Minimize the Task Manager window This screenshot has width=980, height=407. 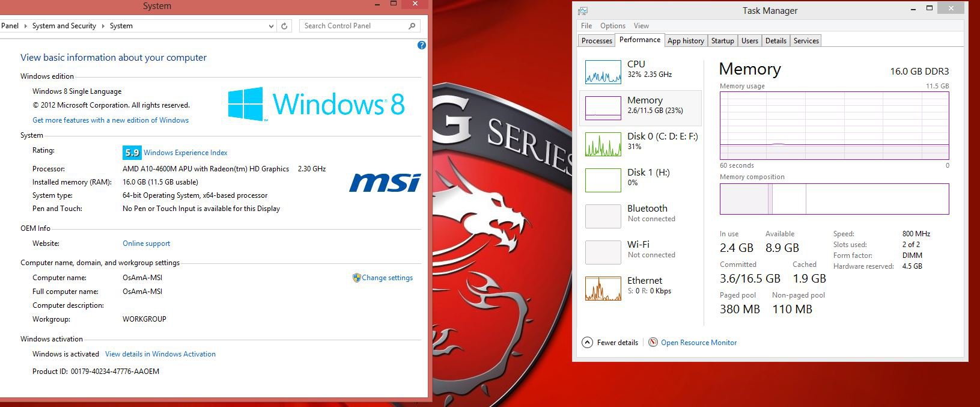tap(912, 8)
